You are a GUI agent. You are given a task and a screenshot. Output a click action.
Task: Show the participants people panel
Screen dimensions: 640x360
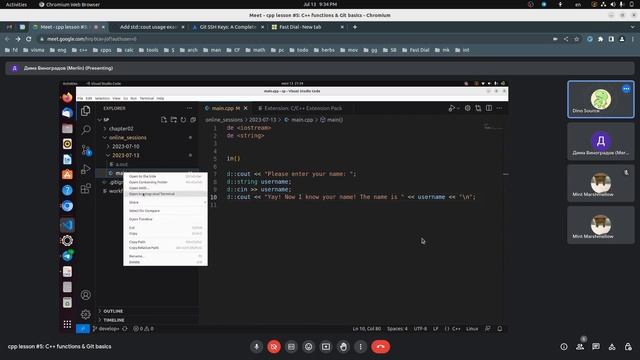580,347
